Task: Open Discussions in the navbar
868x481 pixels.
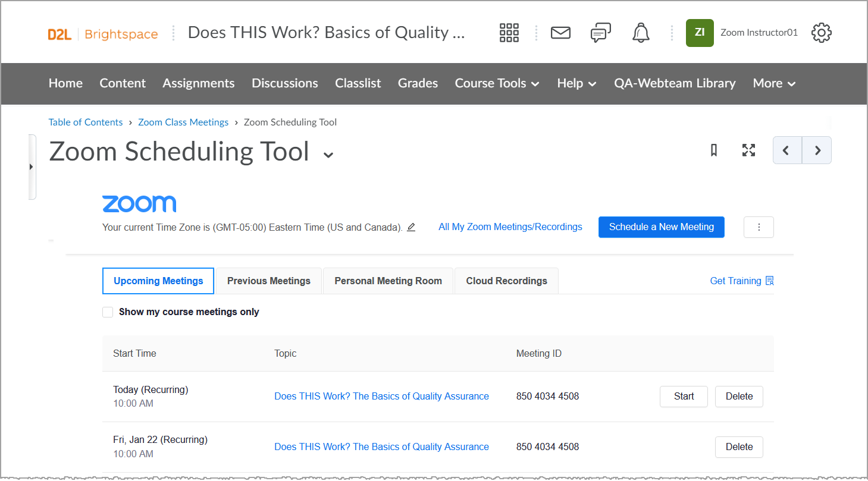Action: click(x=285, y=83)
